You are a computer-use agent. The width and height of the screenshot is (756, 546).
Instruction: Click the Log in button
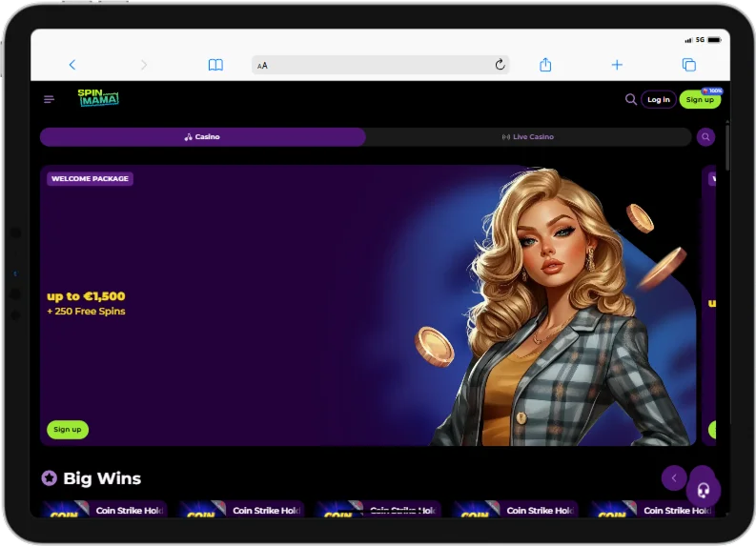coord(658,99)
